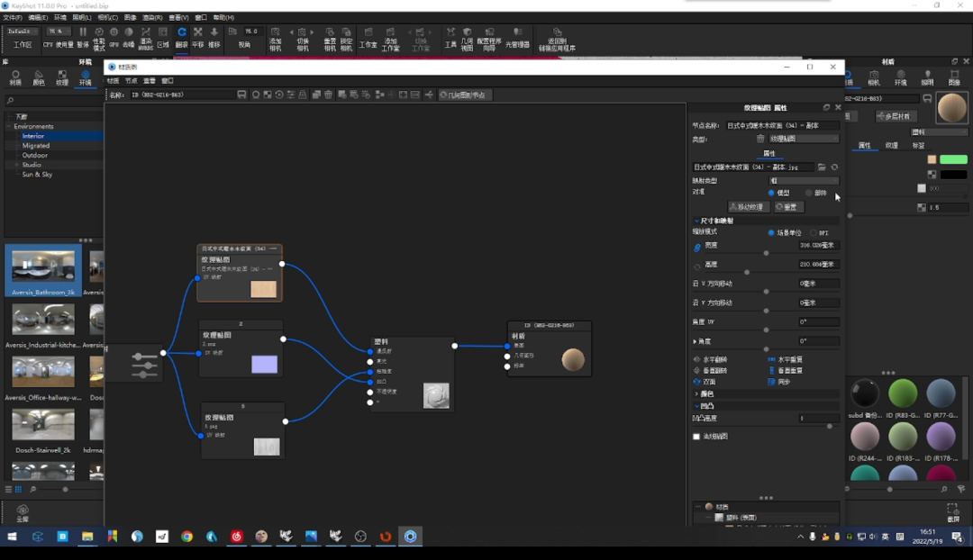The image size is (973, 560).
Task: Click trash icon beside 类型 dropdown
Action: [x=760, y=139]
